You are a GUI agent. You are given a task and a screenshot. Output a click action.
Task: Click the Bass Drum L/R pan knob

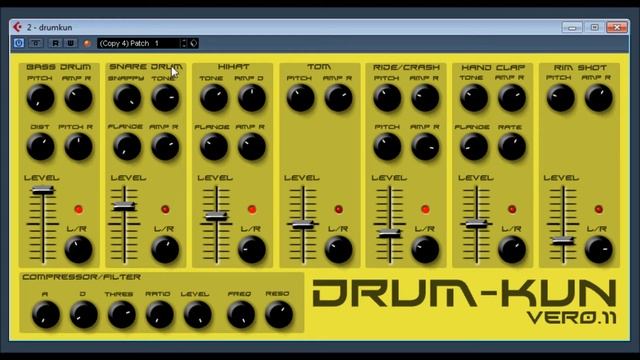point(78,249)
